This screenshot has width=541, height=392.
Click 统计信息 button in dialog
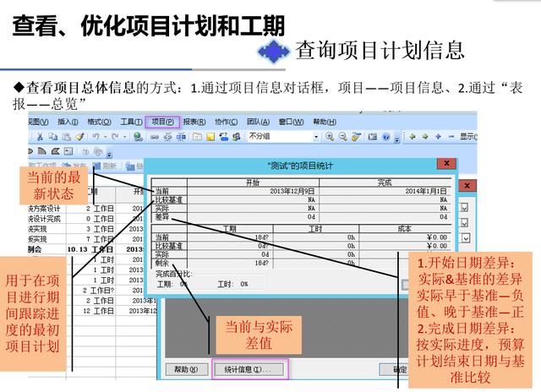click(x=249, y=369)
